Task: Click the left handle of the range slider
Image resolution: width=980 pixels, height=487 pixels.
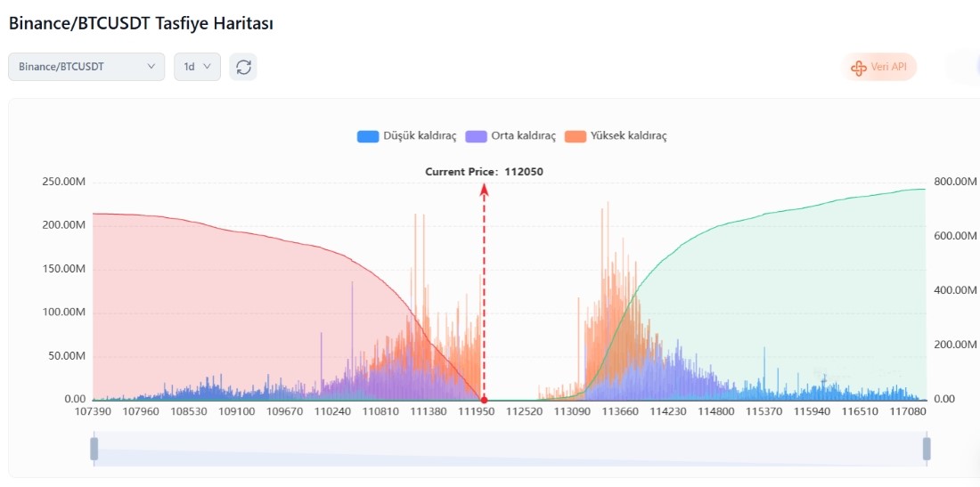Action: [x=94, y=449]
